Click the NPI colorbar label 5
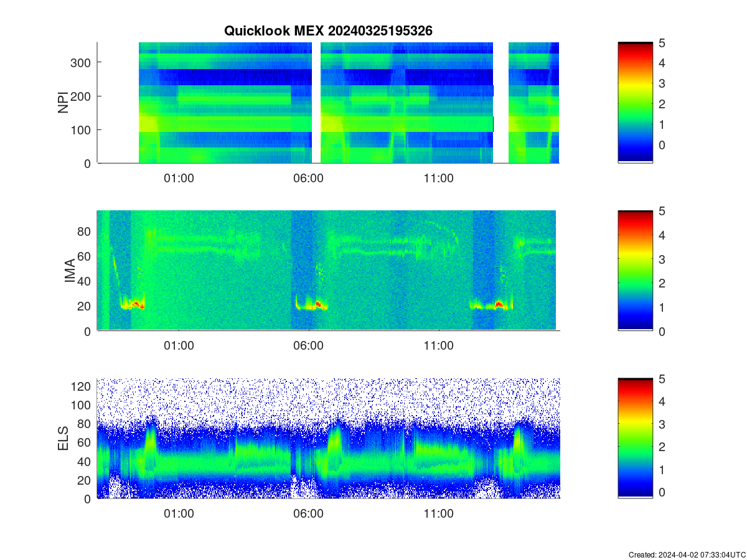Viewport: 747px width, 560px height. (x=663, y=42)
